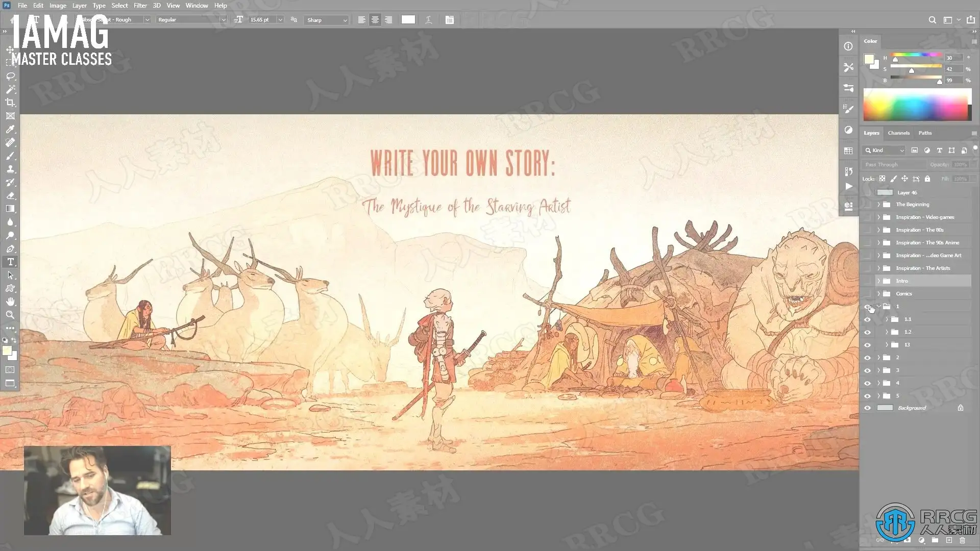This screenshot has width=980, height=551.
Task: Expand the Comics layer group
Action: pos(879,294)
